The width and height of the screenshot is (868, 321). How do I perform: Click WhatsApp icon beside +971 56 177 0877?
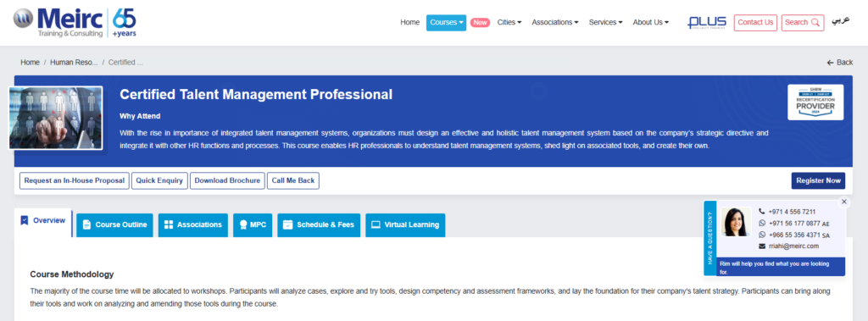click(762, 223)
